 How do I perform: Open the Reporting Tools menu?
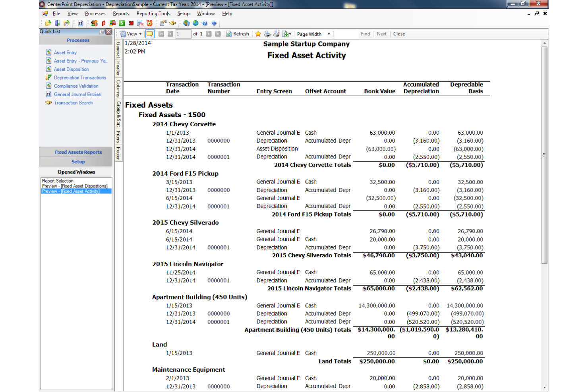pos(153,13)
